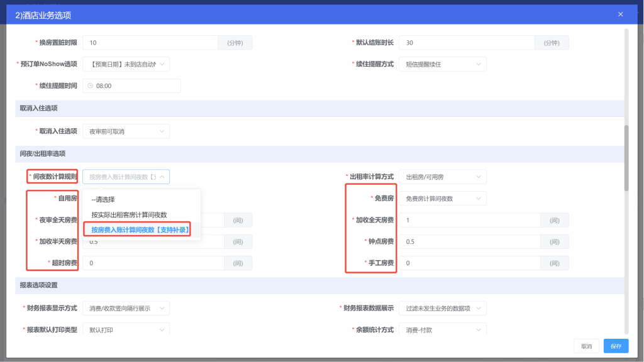Click the 保存 save button
Viewport: 644px width, 362px height.
click(615, 346)
